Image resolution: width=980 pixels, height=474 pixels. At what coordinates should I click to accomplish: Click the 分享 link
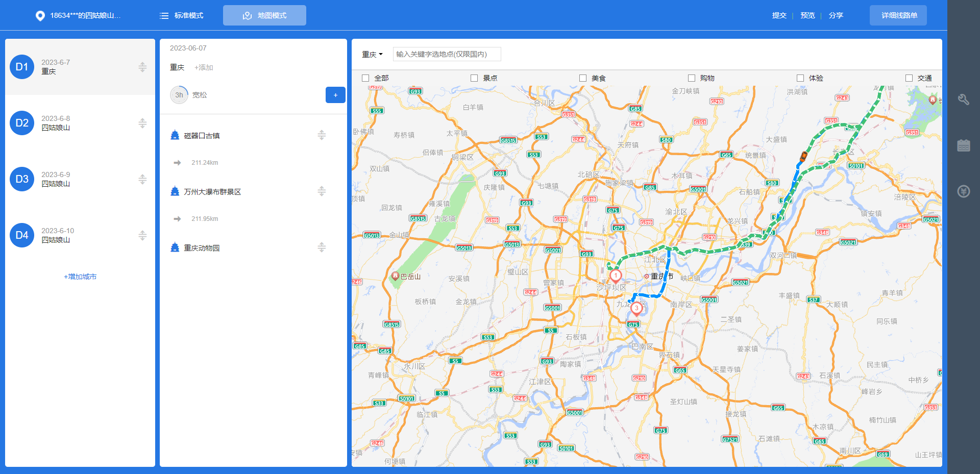click(x=836, y=16)
